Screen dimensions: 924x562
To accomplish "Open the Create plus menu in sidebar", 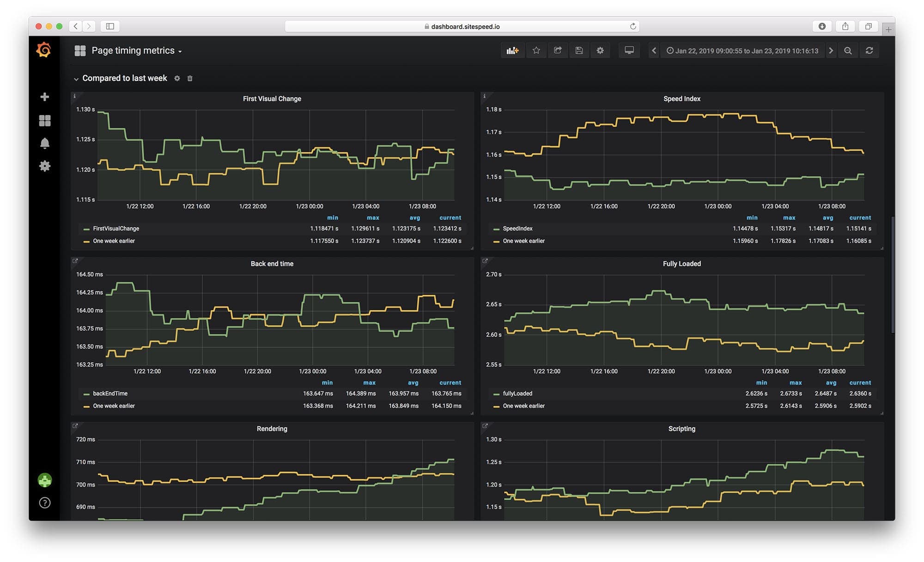I will [x=45, y=97].
